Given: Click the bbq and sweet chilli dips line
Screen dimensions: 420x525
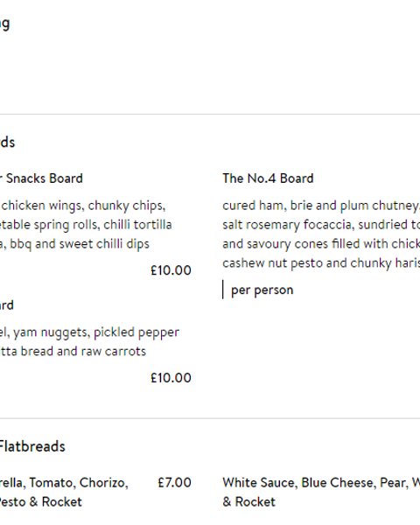Looking at the screenshot, I should tap(74, 244).
